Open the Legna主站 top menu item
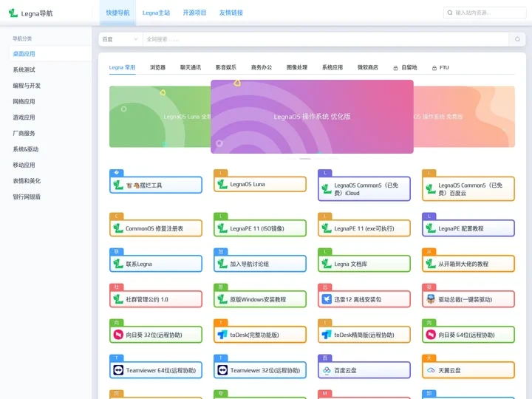This screenshot has height=399, width=532. (x=156, y=13)
